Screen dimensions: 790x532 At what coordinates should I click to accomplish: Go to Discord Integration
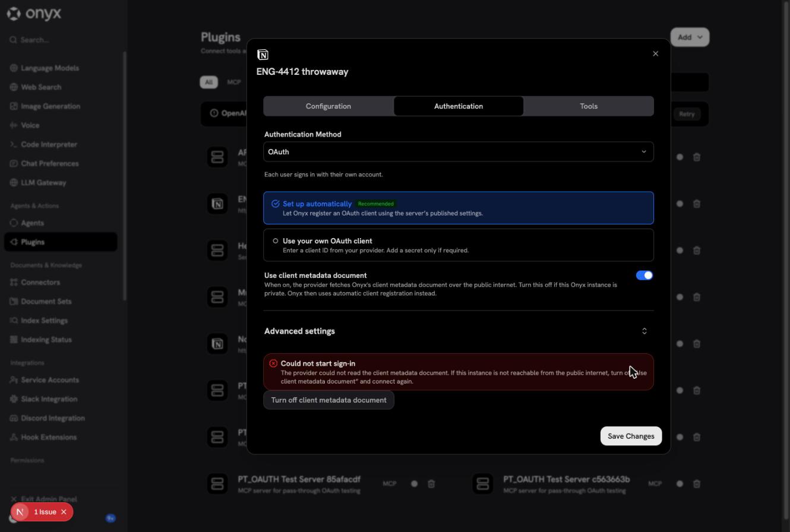point(52,418)
